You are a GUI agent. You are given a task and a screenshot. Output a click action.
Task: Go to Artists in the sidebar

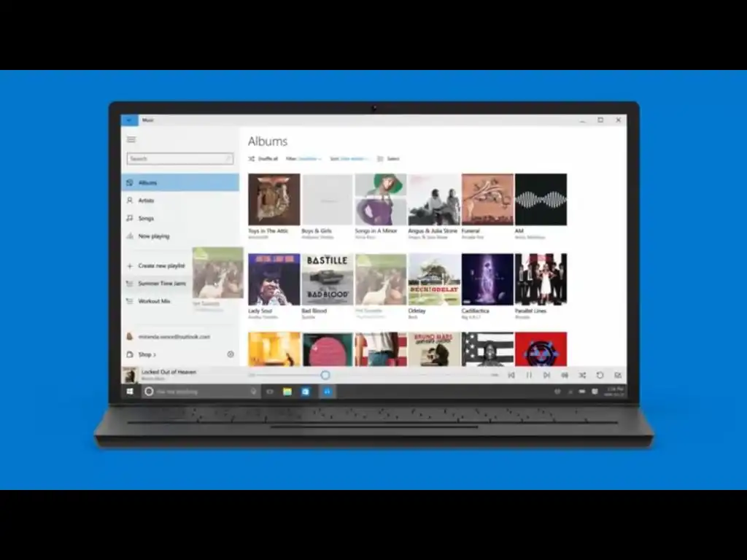tap(180, 201)
